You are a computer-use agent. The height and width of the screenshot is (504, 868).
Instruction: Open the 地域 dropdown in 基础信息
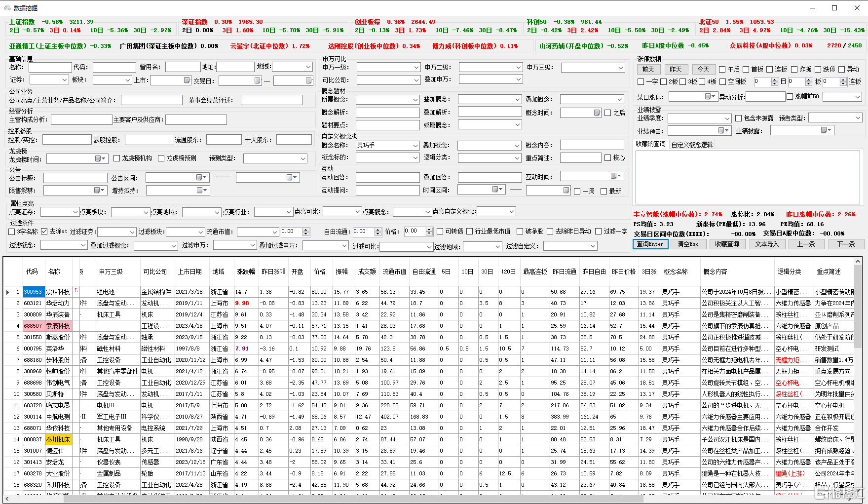point(308,67)
